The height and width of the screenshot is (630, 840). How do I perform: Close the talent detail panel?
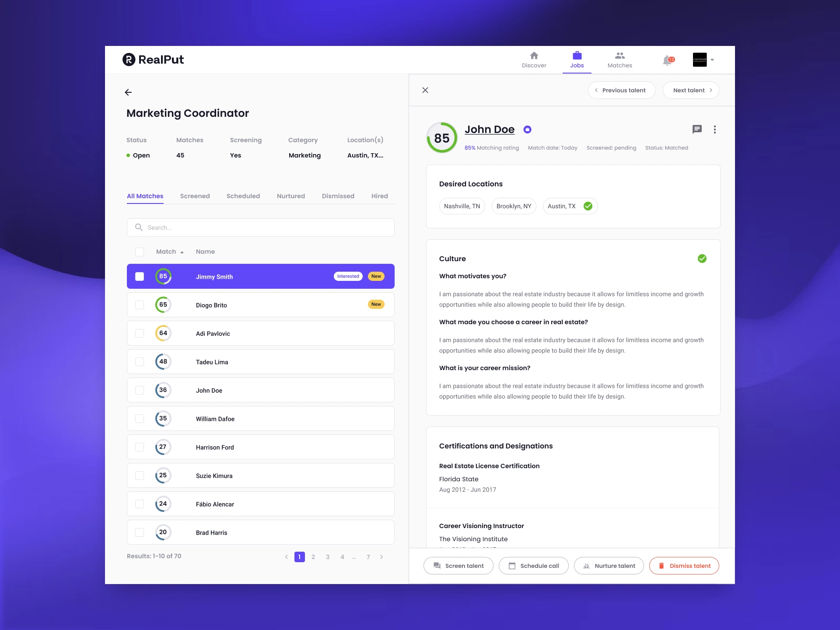(x=425, y=90)
